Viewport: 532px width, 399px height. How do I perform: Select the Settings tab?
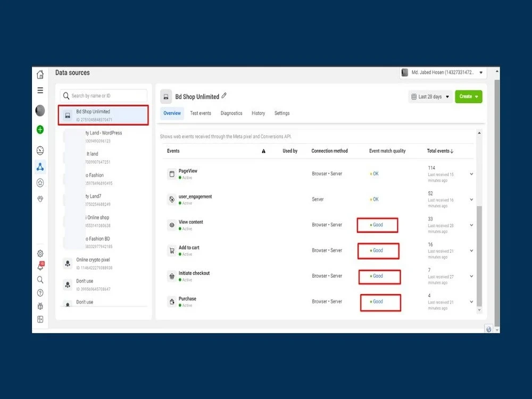coord(281,113)
